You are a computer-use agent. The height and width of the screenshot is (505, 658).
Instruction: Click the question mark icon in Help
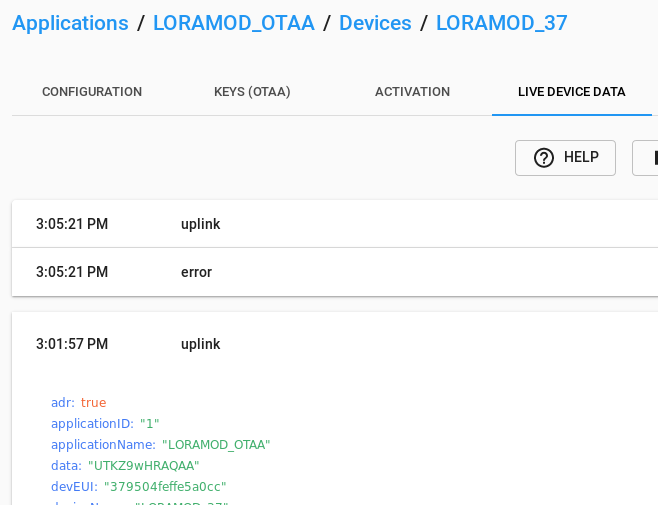pos(543,158)
